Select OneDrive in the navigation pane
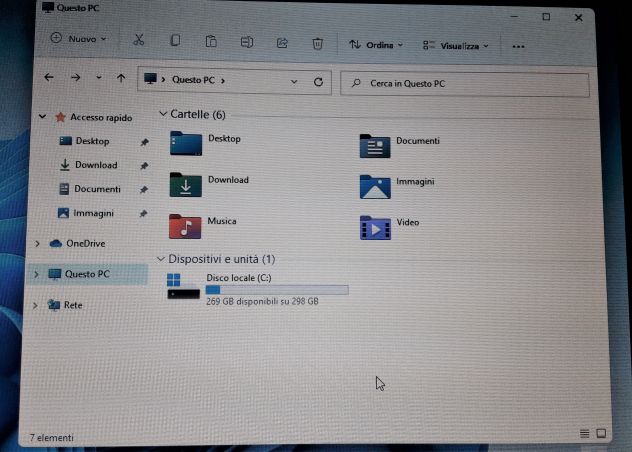The height and width of the screenshot is (452, 632). [x=85, y=244]
